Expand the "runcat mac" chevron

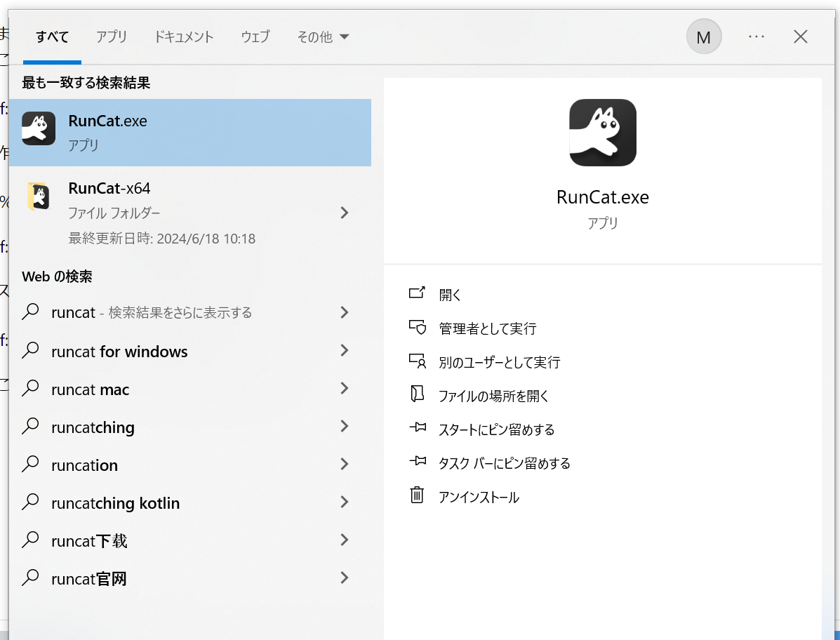(345, 388)
